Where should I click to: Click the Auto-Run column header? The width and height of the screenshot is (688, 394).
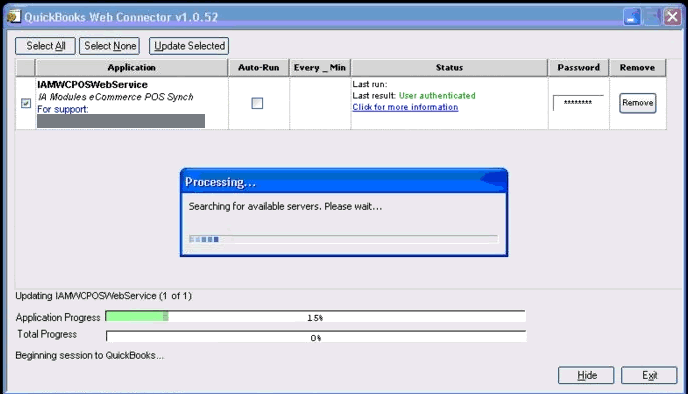click(258, 68)
